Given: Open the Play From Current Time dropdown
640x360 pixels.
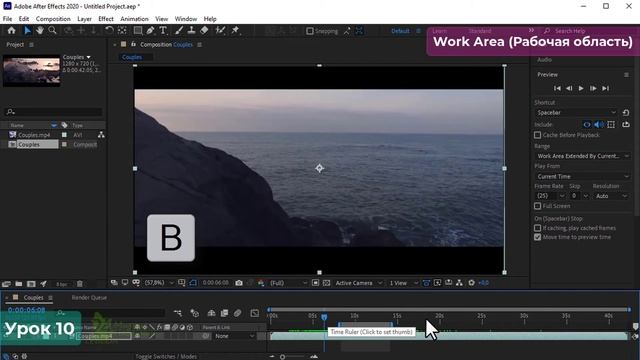Looking at the screenshot, I should pyautogui.click(x=582, y=176).
